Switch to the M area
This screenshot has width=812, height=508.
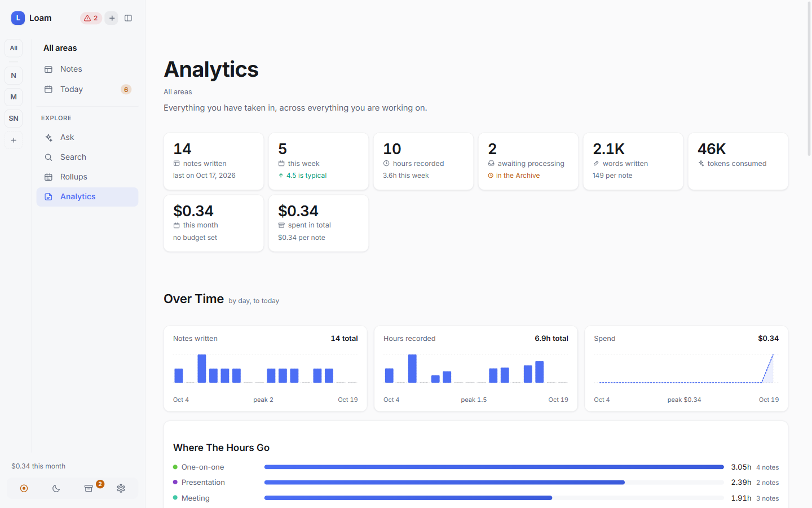coord(14,97)
